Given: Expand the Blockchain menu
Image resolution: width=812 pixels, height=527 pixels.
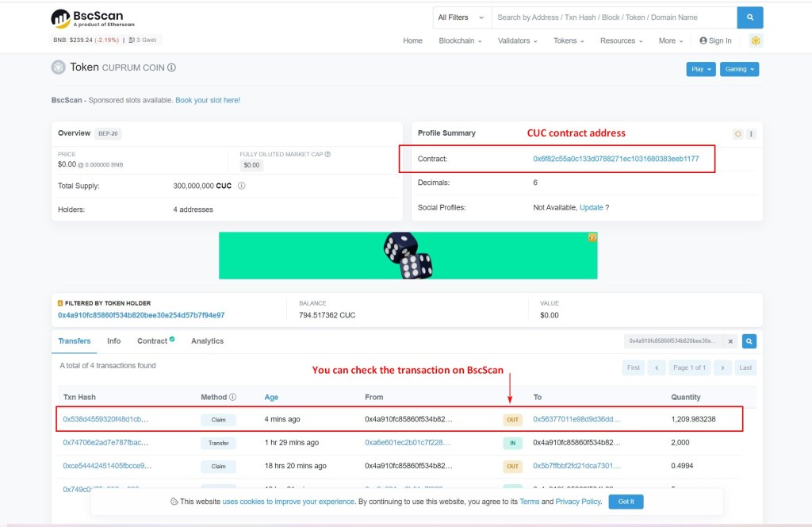Looking at the screenshot, I should [460, 40].
